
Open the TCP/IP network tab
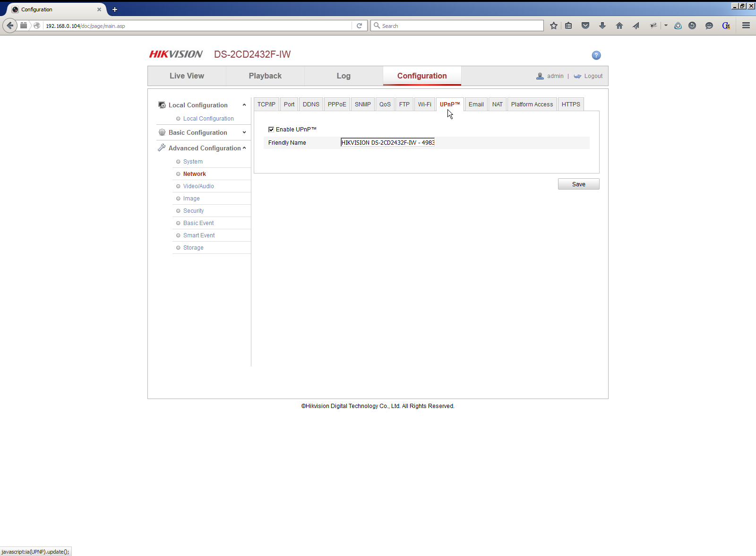pyautogui.click(x=266, y=104)
